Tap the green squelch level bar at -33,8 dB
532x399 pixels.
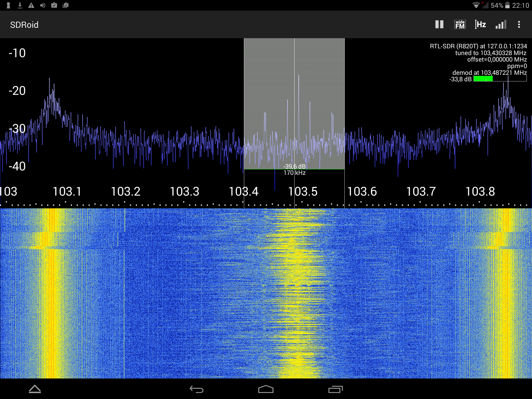tap(483, 79)
